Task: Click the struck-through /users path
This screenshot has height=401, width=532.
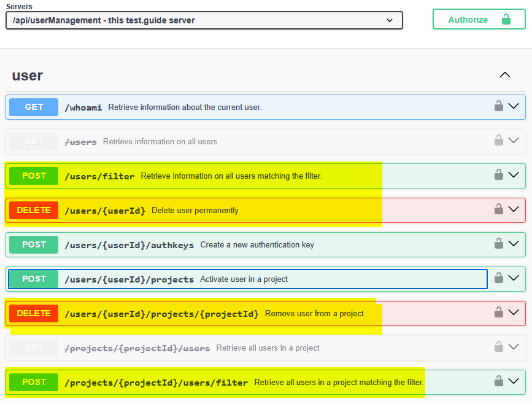Action: 80,142
